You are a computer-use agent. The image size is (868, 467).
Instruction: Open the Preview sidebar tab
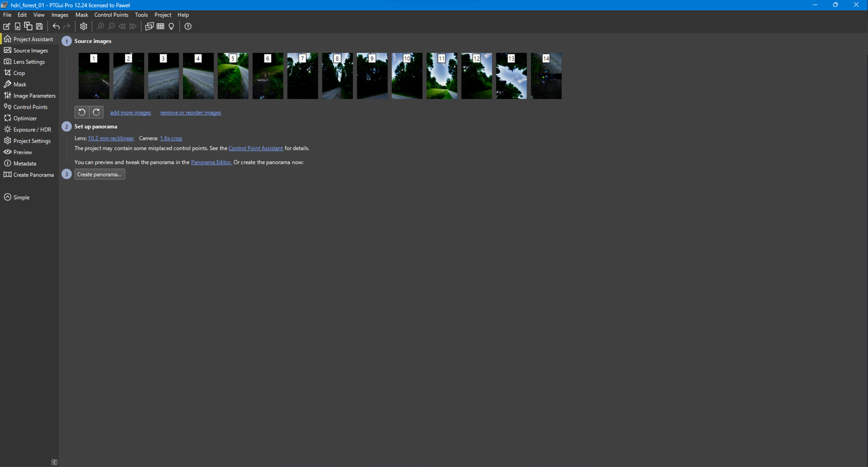tap(29, 152)
